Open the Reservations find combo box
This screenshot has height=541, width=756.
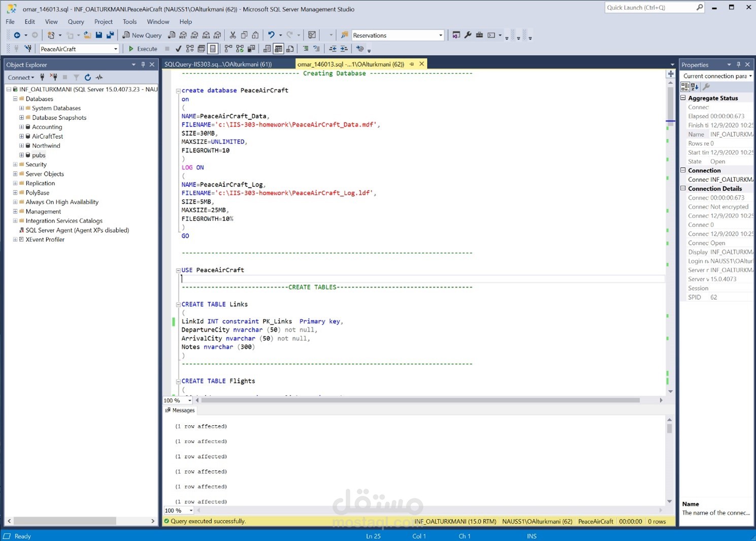[x=440, y=35]
